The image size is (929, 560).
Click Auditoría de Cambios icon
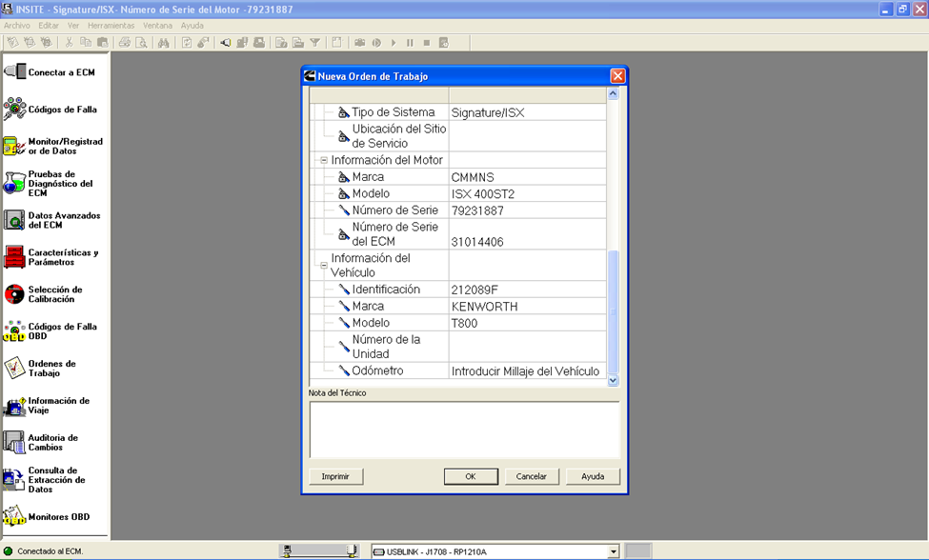click(x=14, y=443)
